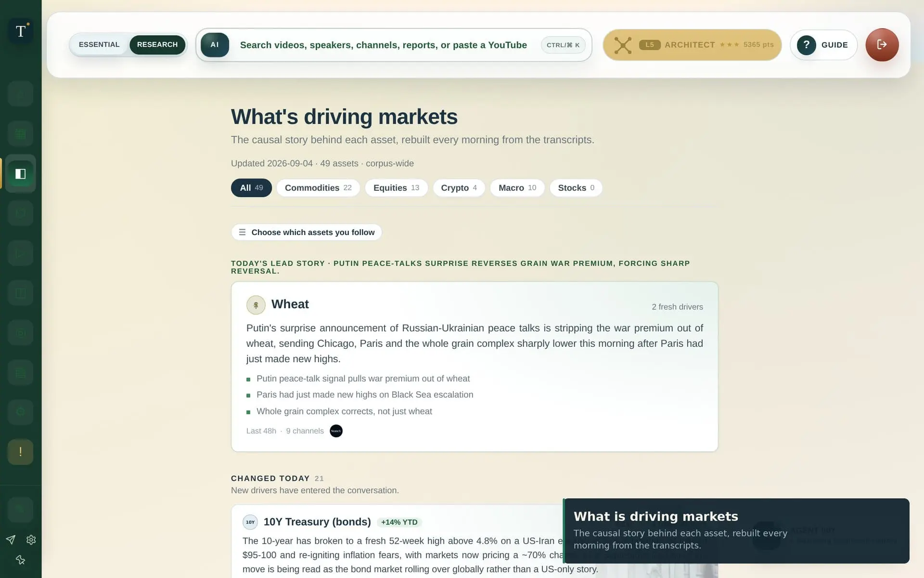The height and width of the screenshot is (578, 924).
Task: Click the pin icon in sidebar
Action: [20, 560]
